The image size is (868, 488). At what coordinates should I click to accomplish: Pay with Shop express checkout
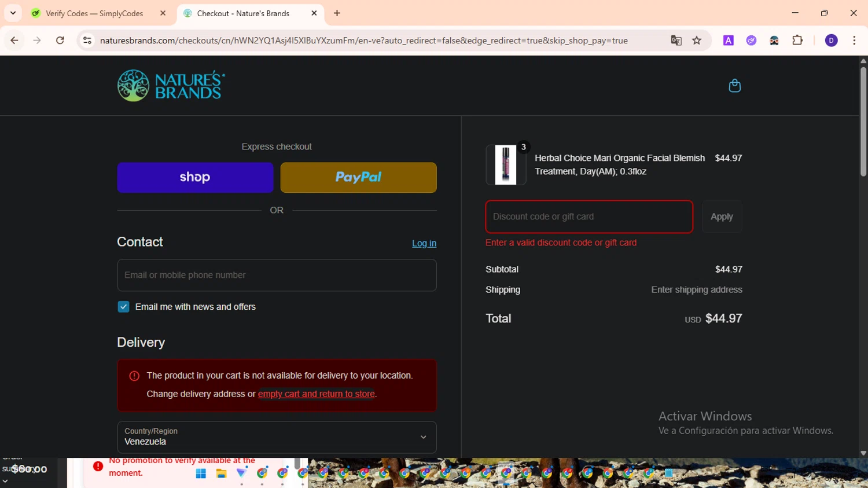[195, 178]
